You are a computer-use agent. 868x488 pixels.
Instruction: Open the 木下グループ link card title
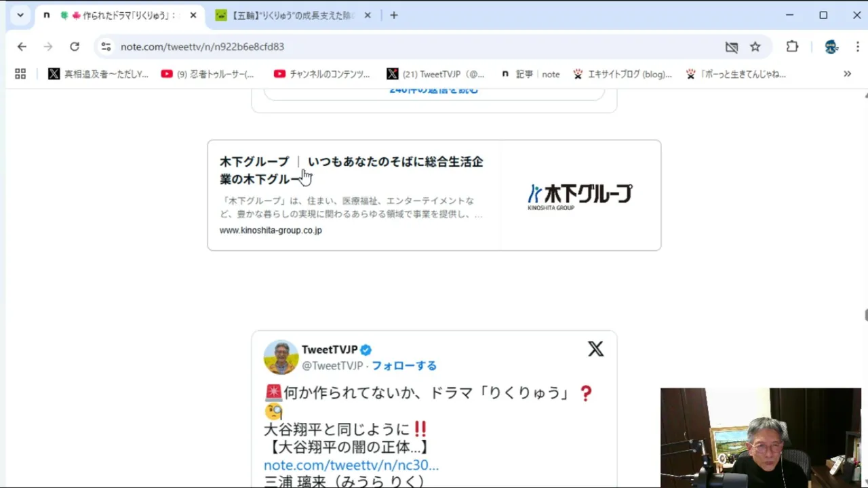(x=351, y=170)
